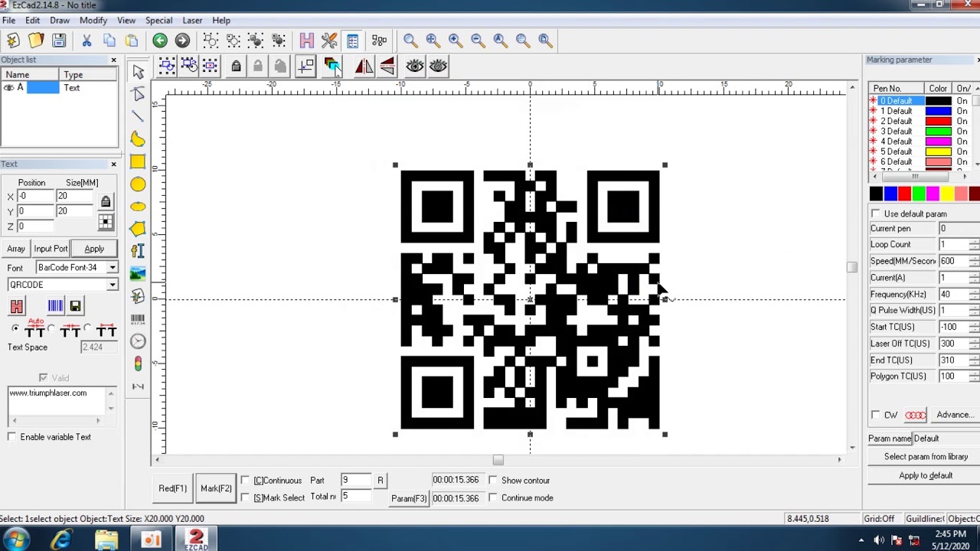This screenshot has width=980, height=551.
Task: Mirror vertically with flipped triangle icon
Action: [387, 67]
